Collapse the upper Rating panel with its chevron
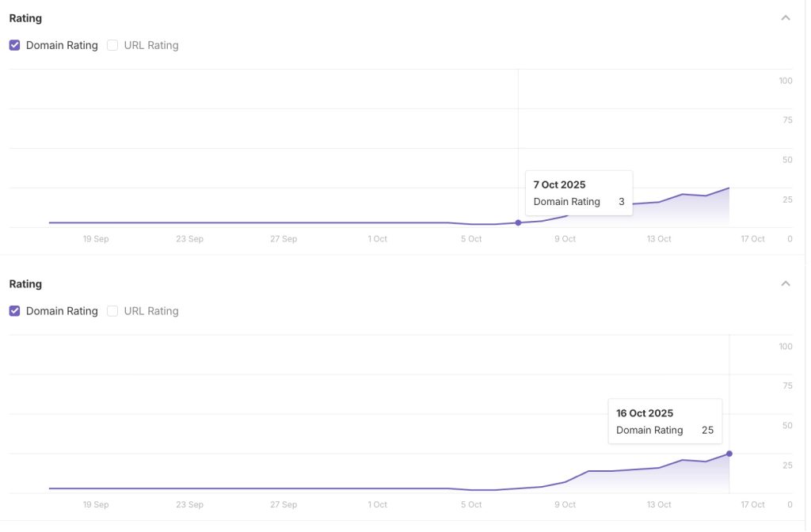The image size is (811, 532). (786, 17)
